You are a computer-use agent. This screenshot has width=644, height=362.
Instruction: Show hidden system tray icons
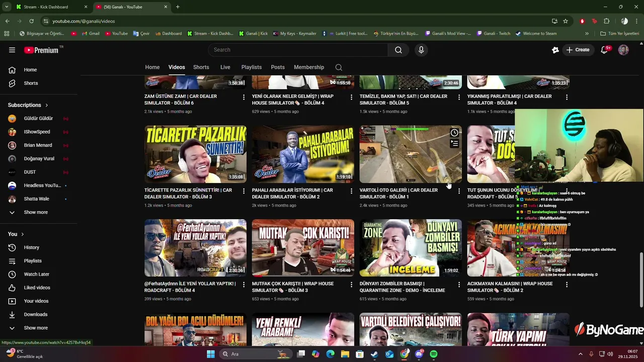(x=580, y=354)
